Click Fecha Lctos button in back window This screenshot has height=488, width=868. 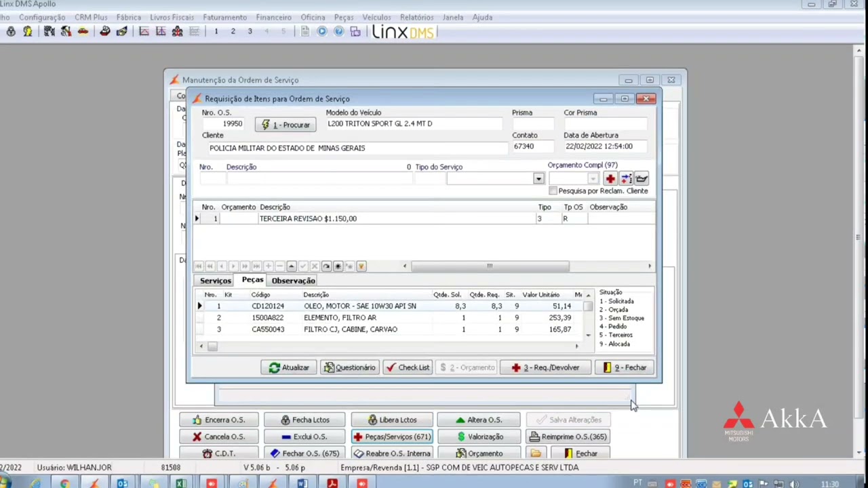[x=304, y=420]
